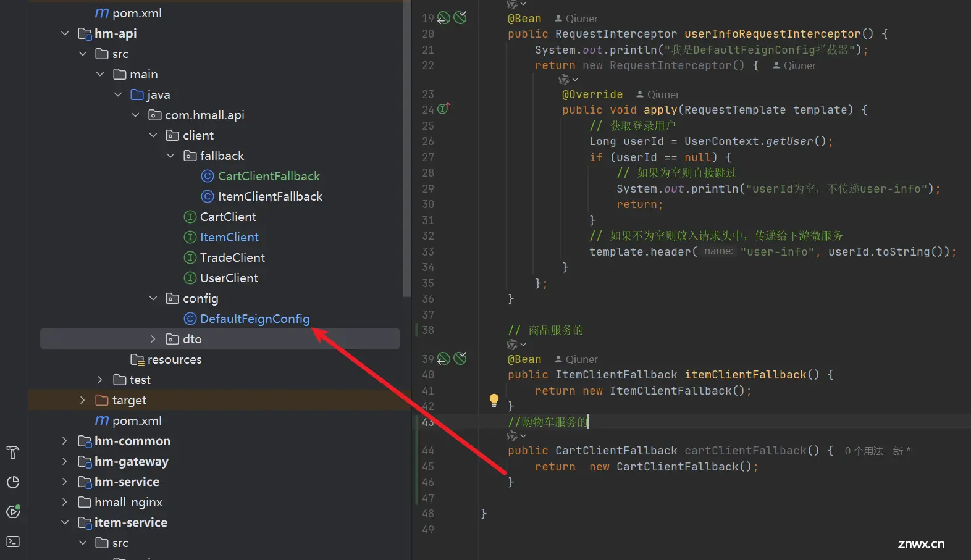The height and width of the screenshot is (560, 971).
Task: Collapse the com.hmall.api package
Action: [135, 115]
